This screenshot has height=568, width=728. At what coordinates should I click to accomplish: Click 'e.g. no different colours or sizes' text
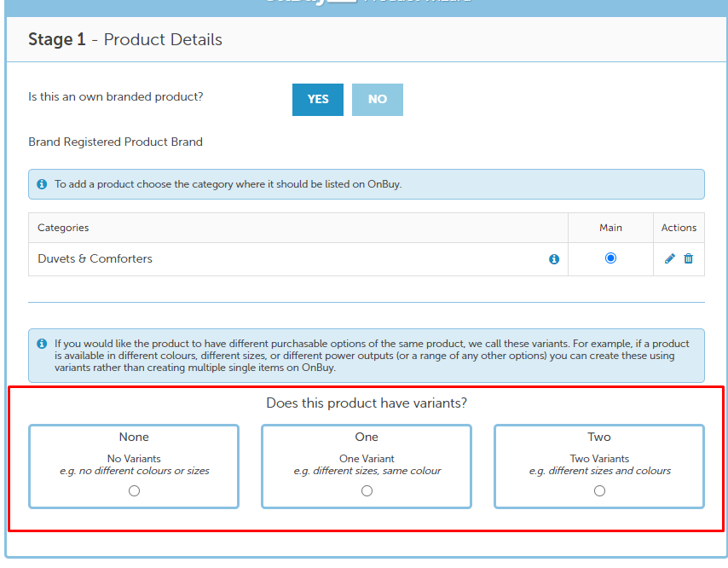tap(134, 471)
